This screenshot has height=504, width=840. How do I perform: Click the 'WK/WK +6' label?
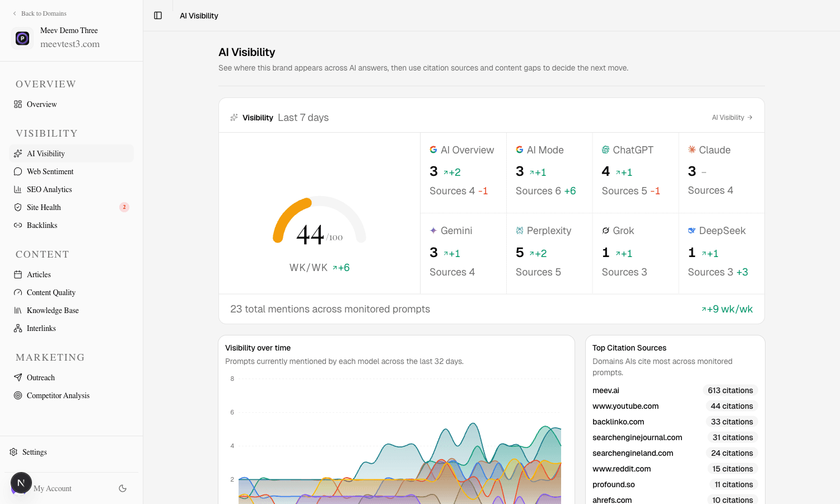tap(319, 268)
